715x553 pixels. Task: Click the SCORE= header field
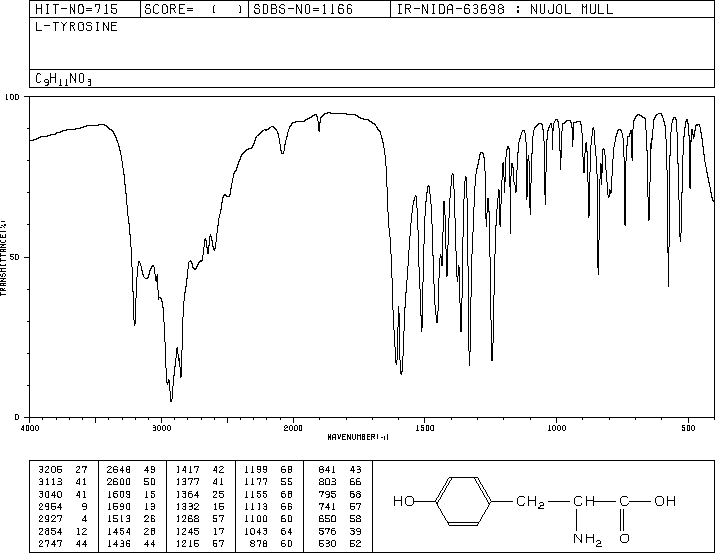[x=194, y=9]
